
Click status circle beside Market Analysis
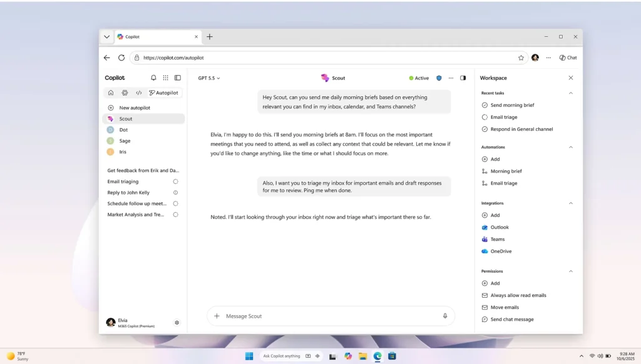[175, 215]
